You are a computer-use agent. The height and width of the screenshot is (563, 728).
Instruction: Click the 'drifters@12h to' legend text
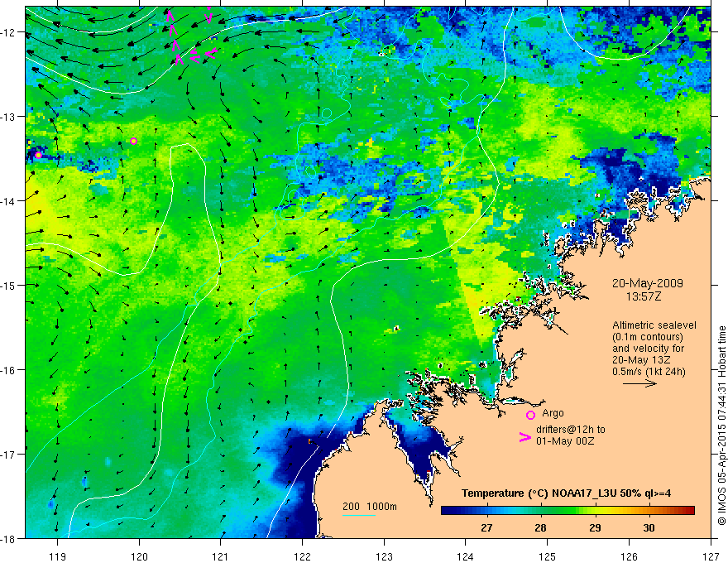pos(571,430)
